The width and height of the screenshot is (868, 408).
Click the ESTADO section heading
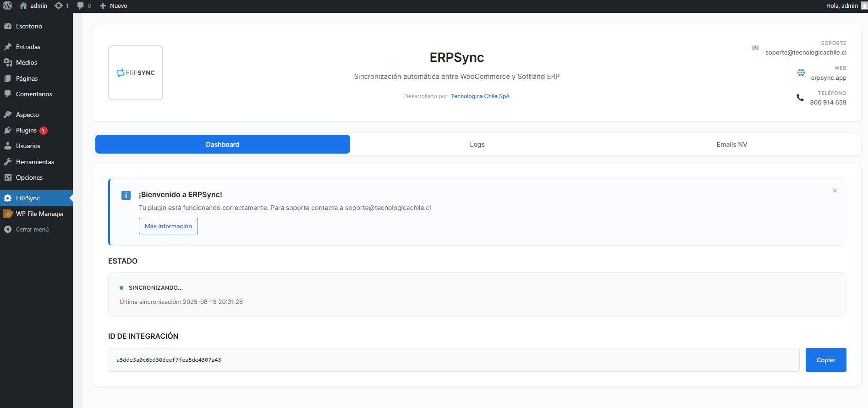point(123,261)
